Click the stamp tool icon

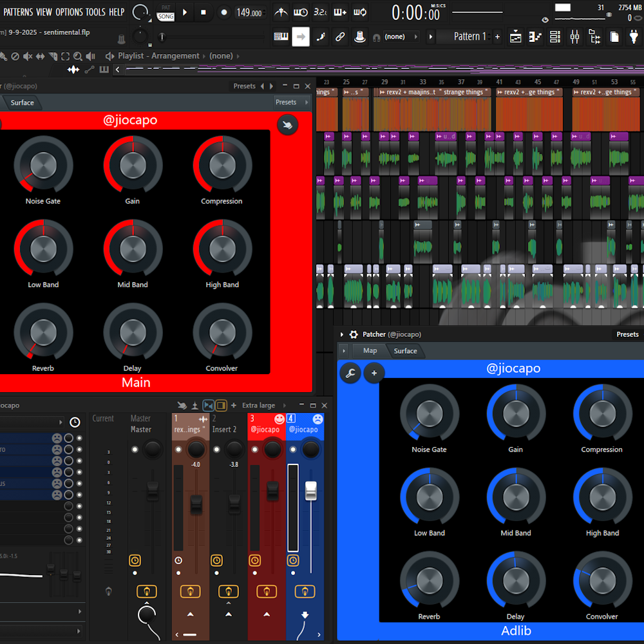(x=360, y=37)
